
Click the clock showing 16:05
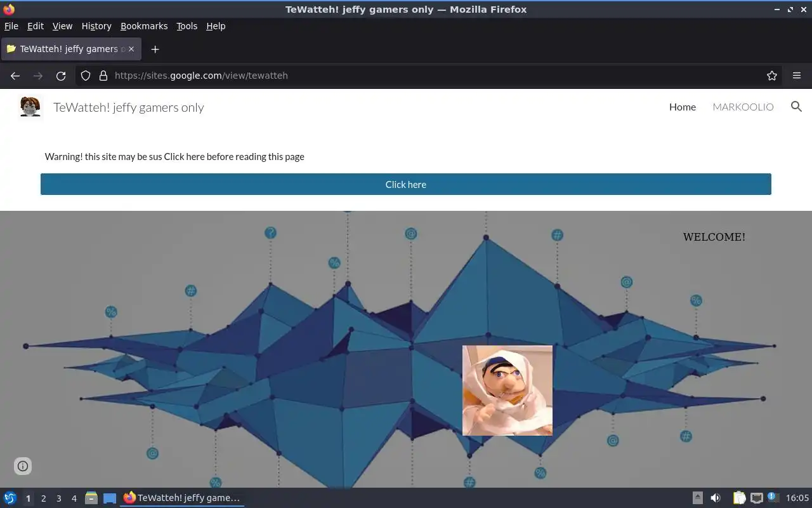click(797, 498)
